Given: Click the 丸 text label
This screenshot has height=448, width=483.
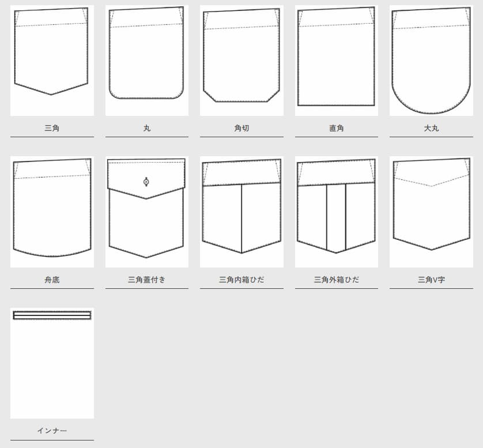Looking at the screenshot, I should click(146, 128).
